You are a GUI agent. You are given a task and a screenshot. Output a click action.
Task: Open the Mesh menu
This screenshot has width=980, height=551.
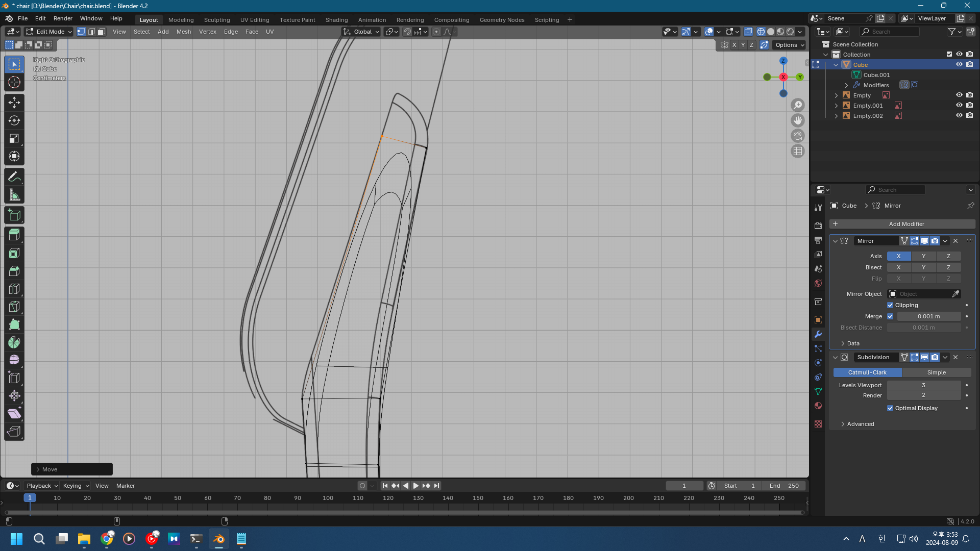pyautogui.click(x=184, y=32)
